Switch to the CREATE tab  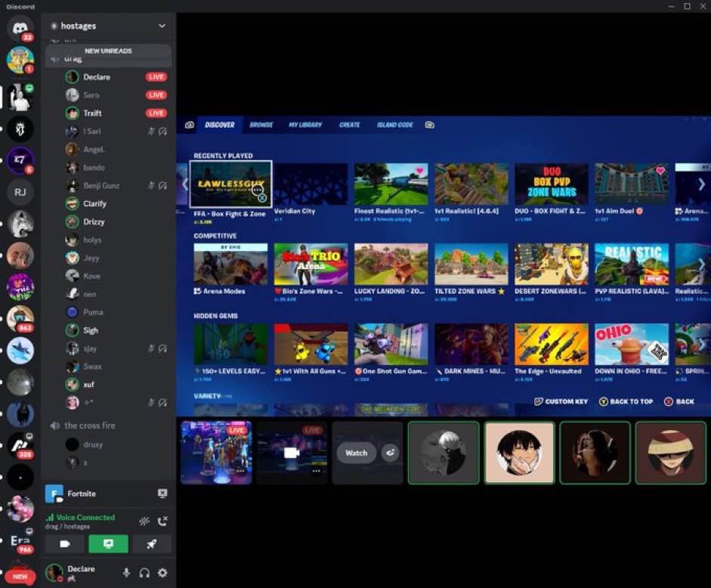pos(350,125)
